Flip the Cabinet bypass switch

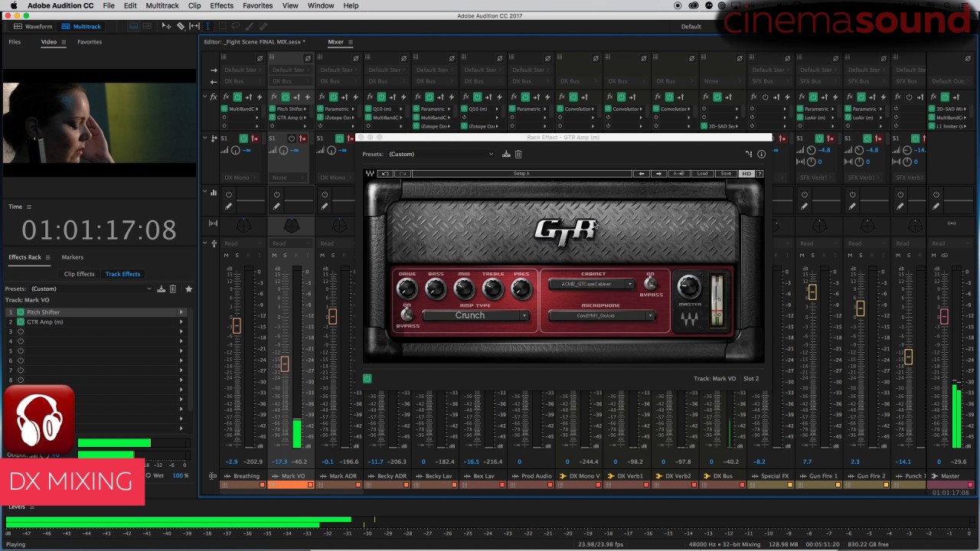[651, 285]
